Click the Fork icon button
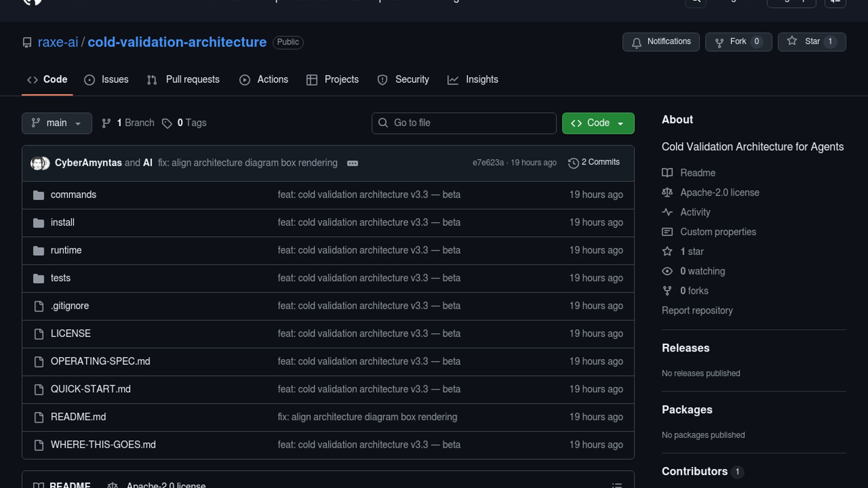Image resolution: width=868 pixels, height=488 pixels. pos(719,42)
